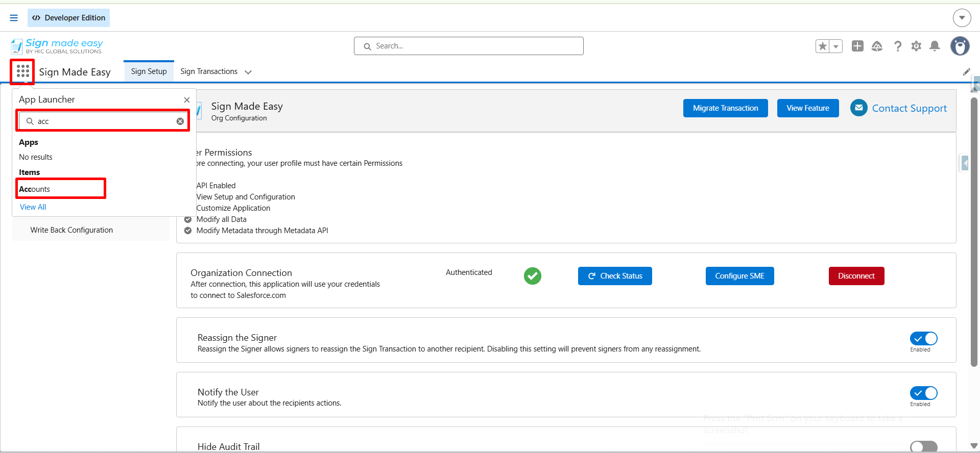Image resolution: width=980 pixels, height=453 pixels.
Task: Click the page vertical scrollbar
Action: [974, 232]
